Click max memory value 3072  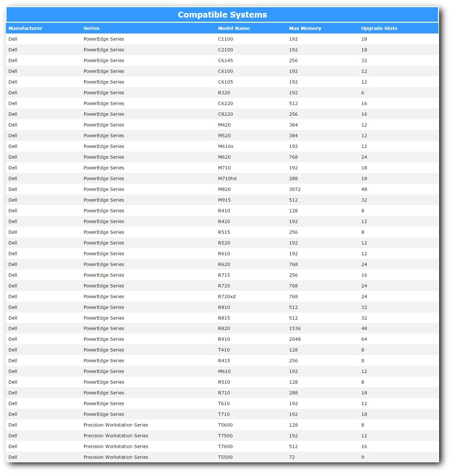(295, 189)
